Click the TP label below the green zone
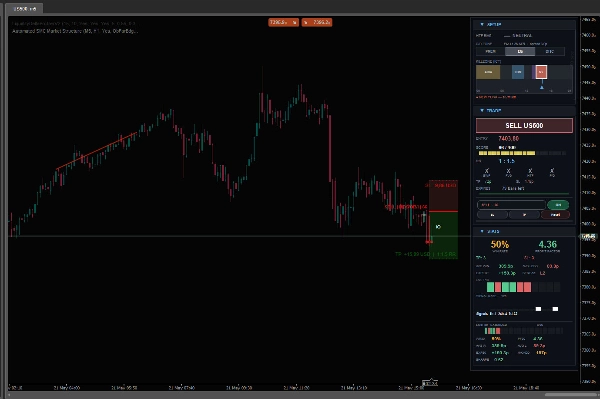Screen dimensions: 600x399 click(x=426, y=254)
